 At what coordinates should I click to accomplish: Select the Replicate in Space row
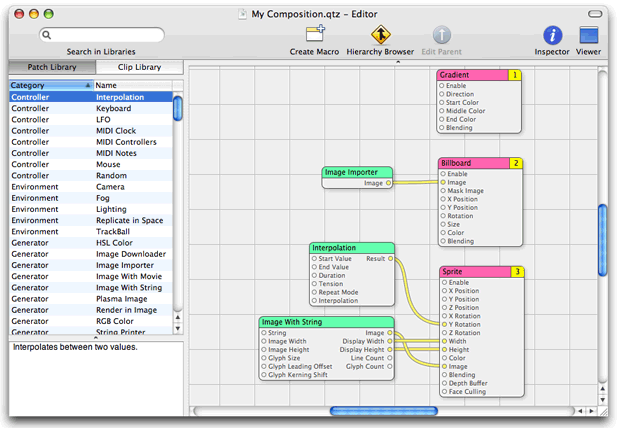click(x=91, y=221)
